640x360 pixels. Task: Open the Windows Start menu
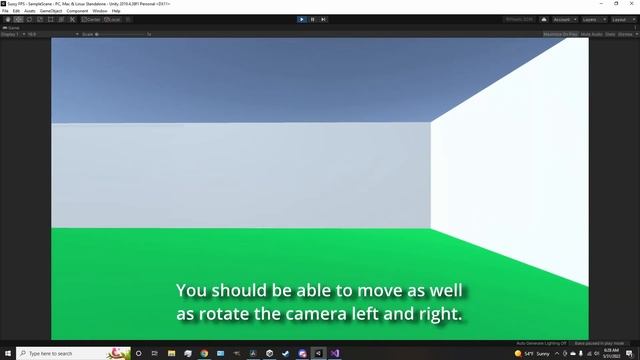(x=8, y=353)
